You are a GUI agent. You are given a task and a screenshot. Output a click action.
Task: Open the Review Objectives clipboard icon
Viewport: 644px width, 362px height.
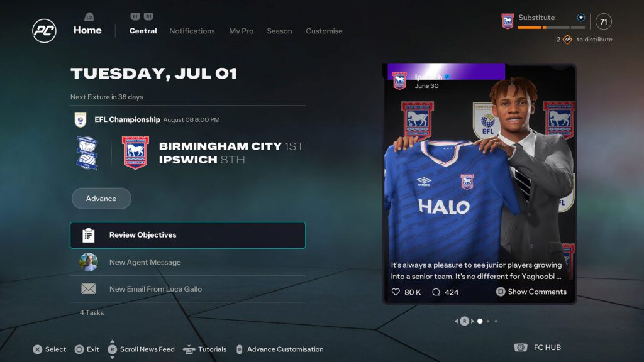pos(88,235)
